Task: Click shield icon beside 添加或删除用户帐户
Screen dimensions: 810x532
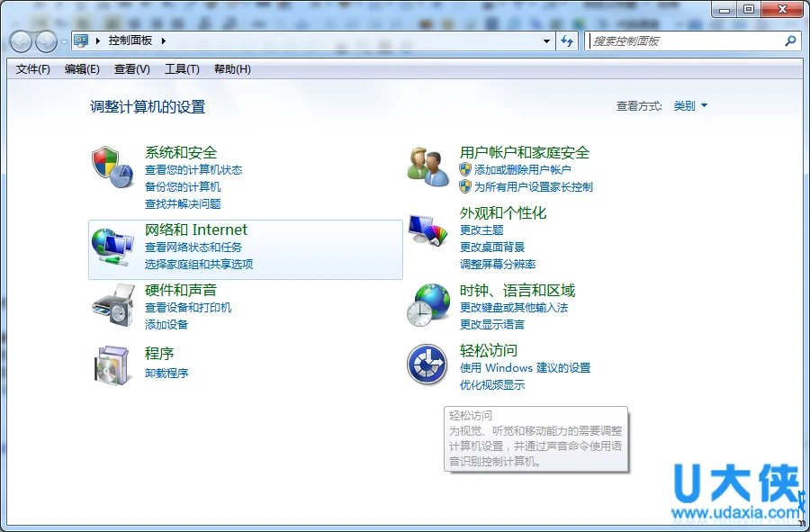Action: coord(465,169)
